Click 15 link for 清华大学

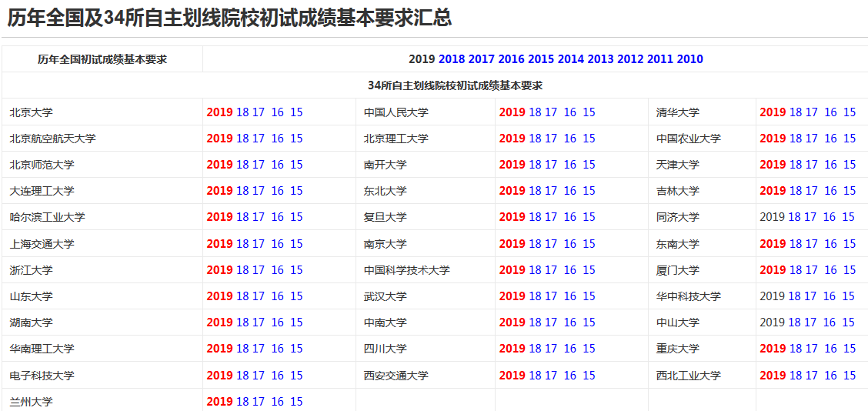[x=850, y=112]
